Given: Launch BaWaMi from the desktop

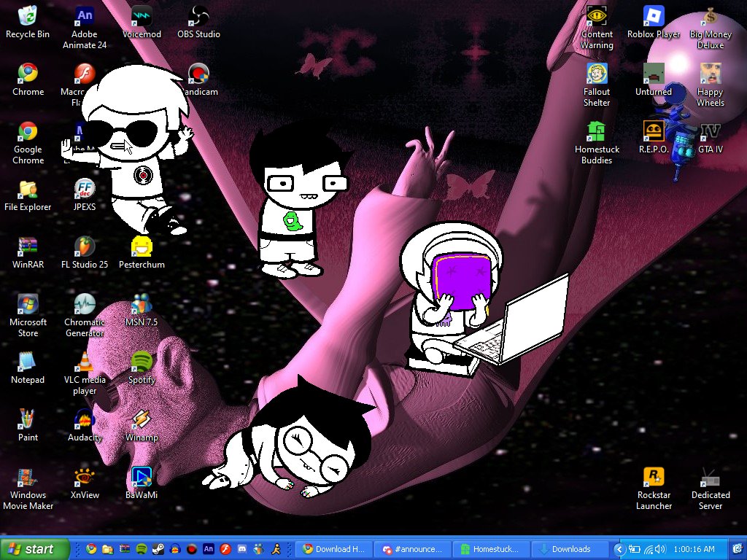Looking at the screenshot, I should (142, 483).
